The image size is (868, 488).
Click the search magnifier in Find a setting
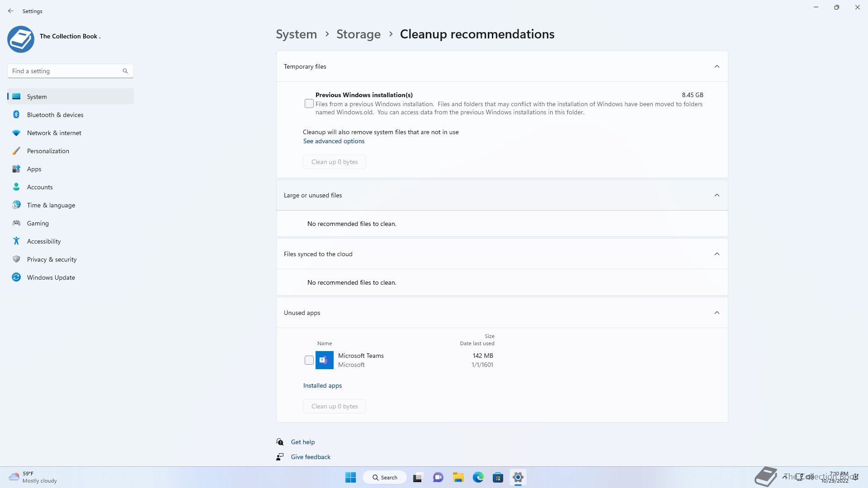[x=125, y=71]
